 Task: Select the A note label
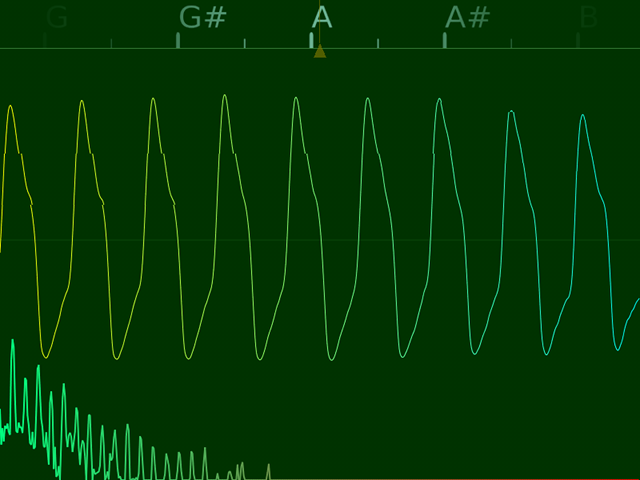(321, 18)
